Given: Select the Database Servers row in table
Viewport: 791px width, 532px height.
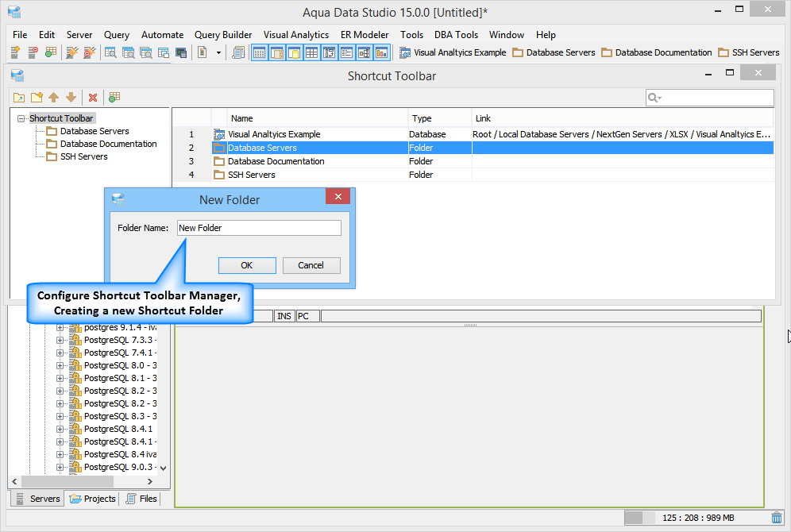Looking at the screenshot, I should 473,148.
